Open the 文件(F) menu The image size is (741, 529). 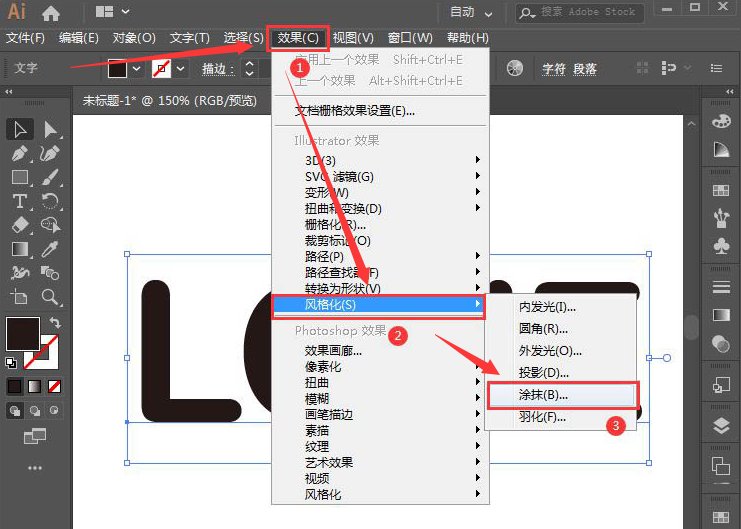click(25, 38)
